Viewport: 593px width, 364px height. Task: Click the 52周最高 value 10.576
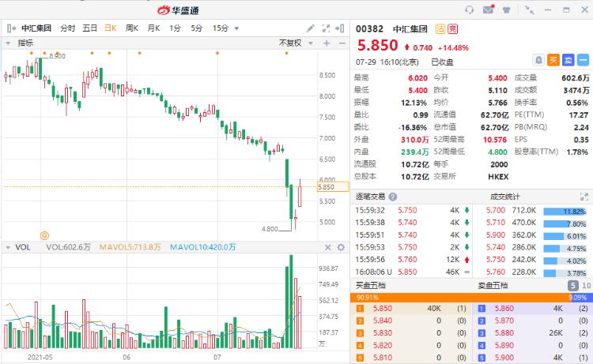pos(495,140)
